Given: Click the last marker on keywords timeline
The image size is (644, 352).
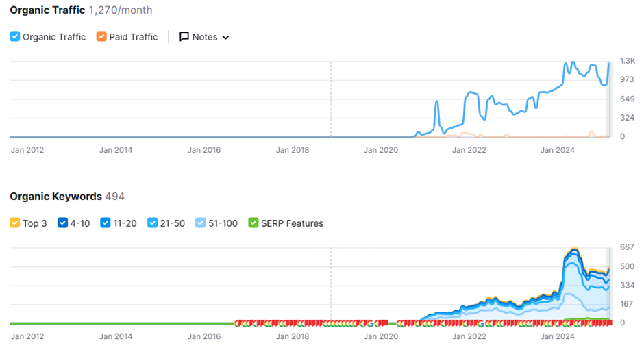Looking at the screenshot, I should [x=610, y=323].
